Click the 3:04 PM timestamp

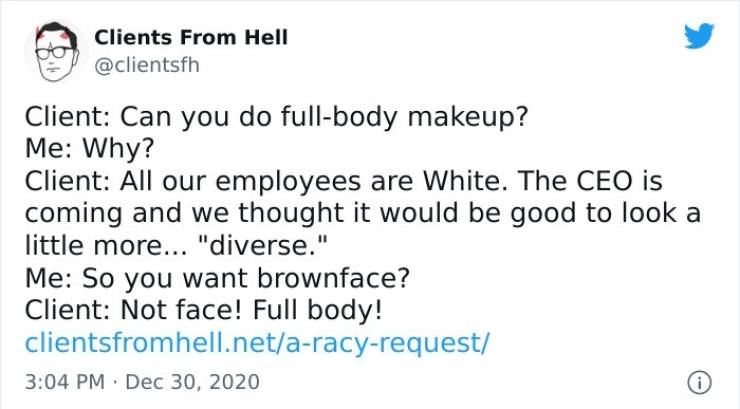click(x=63, y=382)
